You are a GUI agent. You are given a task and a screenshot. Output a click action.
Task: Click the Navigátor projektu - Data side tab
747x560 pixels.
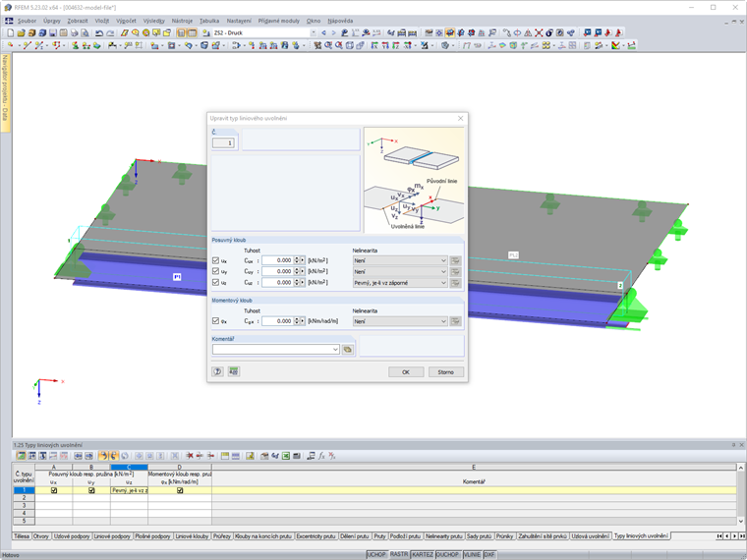pyautogui.click(x=5, y=91)
